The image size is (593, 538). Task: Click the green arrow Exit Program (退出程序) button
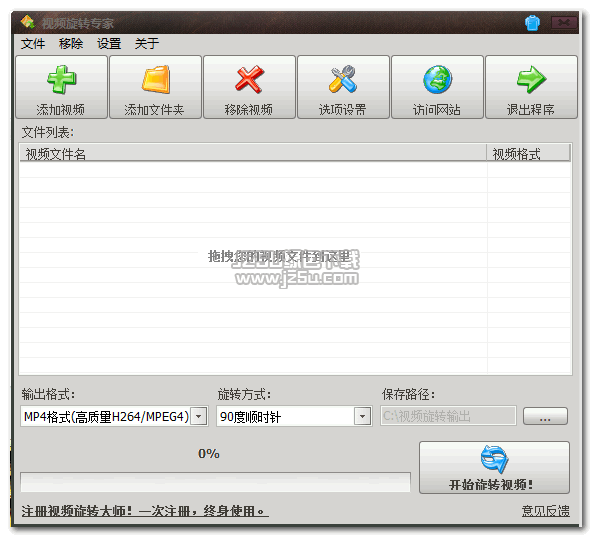click(531, 87)
